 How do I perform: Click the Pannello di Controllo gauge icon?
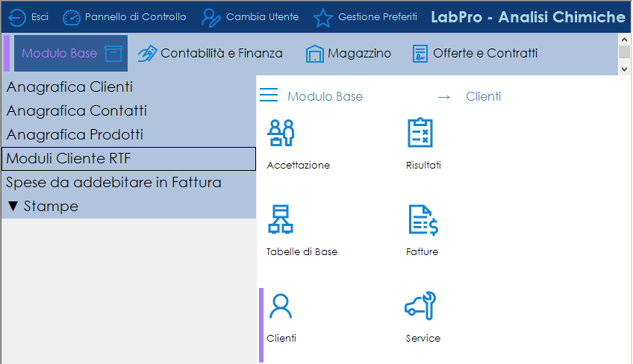point(72,18)
